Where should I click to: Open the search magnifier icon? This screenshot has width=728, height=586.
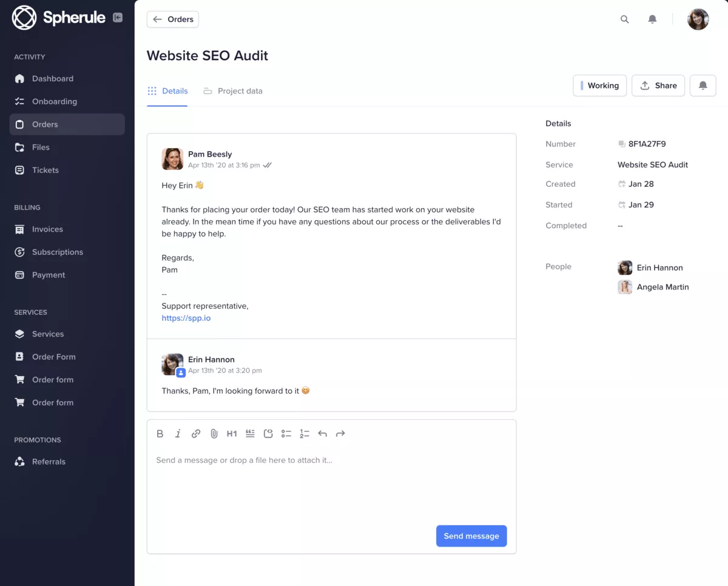pos(624,19)
